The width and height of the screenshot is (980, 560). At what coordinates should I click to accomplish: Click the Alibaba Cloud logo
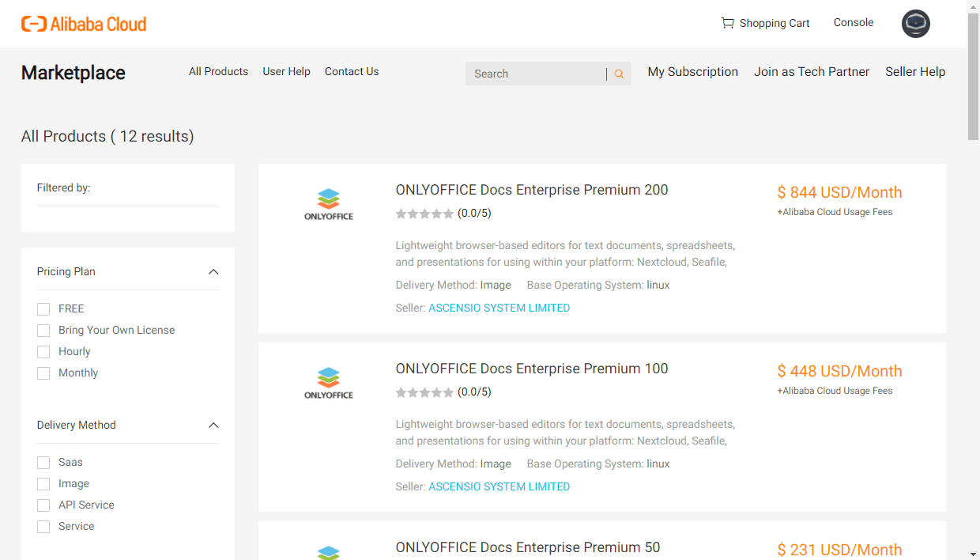tap(83, 23)
